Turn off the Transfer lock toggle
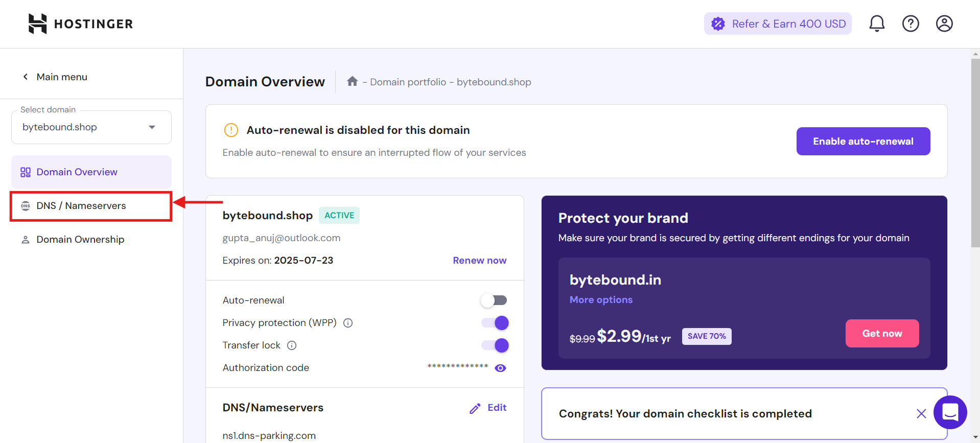Image resolution: width=980 pixels, height=443 pixels. pos(495,345)
